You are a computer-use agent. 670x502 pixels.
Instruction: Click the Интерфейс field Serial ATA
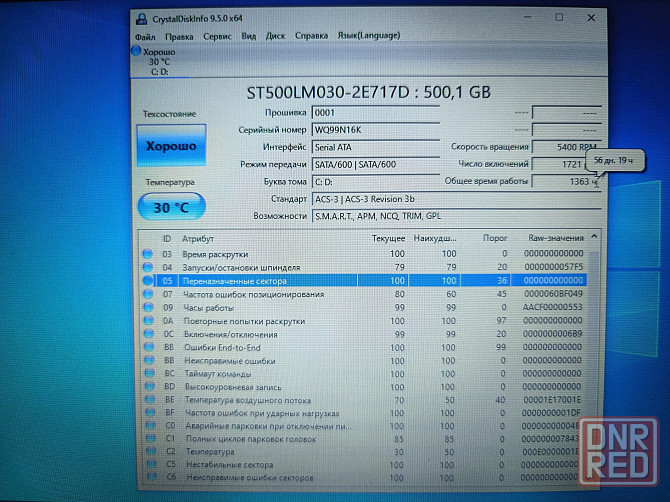[x=376, y=147]
